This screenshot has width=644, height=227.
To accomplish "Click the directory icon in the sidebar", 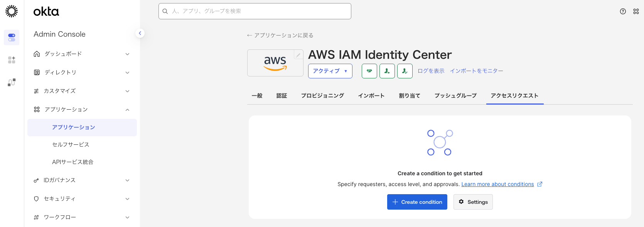I will pyautogui.click(x=37, y=72).
